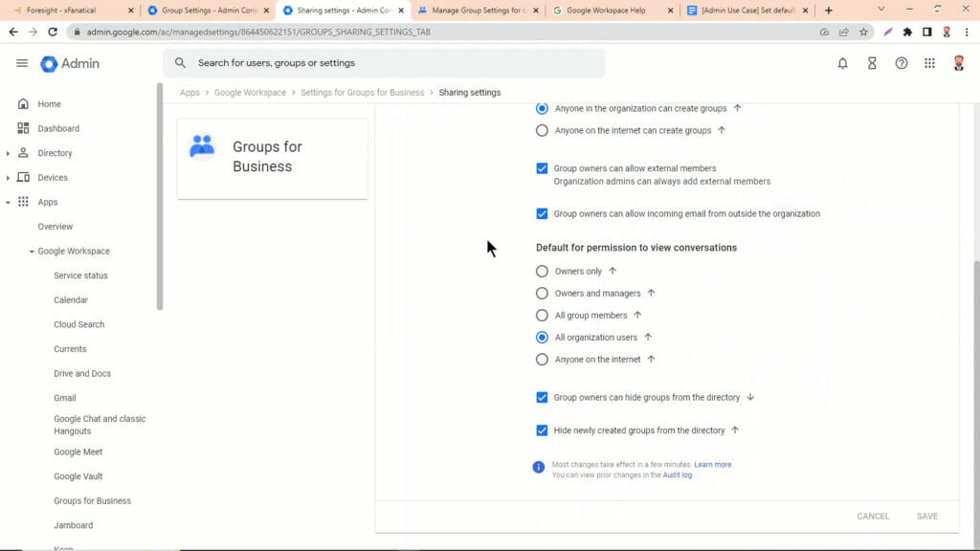Select Anyone on the internet can create groups

(542, 130)
